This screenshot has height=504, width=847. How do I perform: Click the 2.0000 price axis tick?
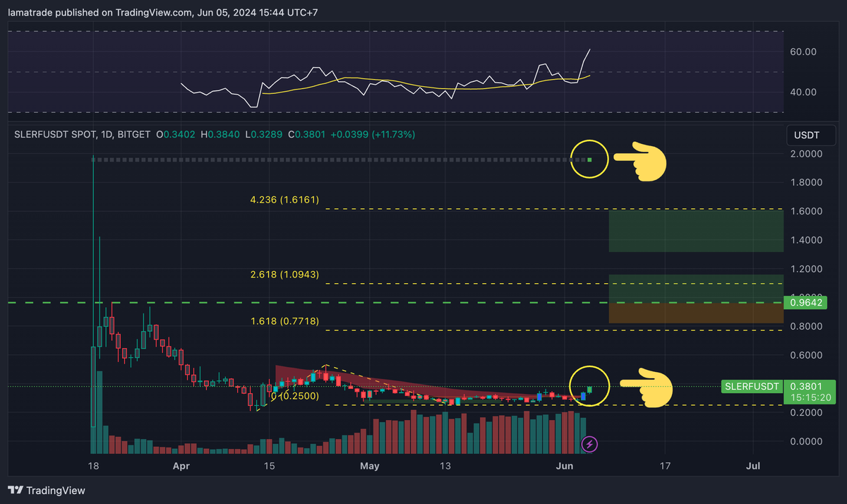[x=806, y=154]
